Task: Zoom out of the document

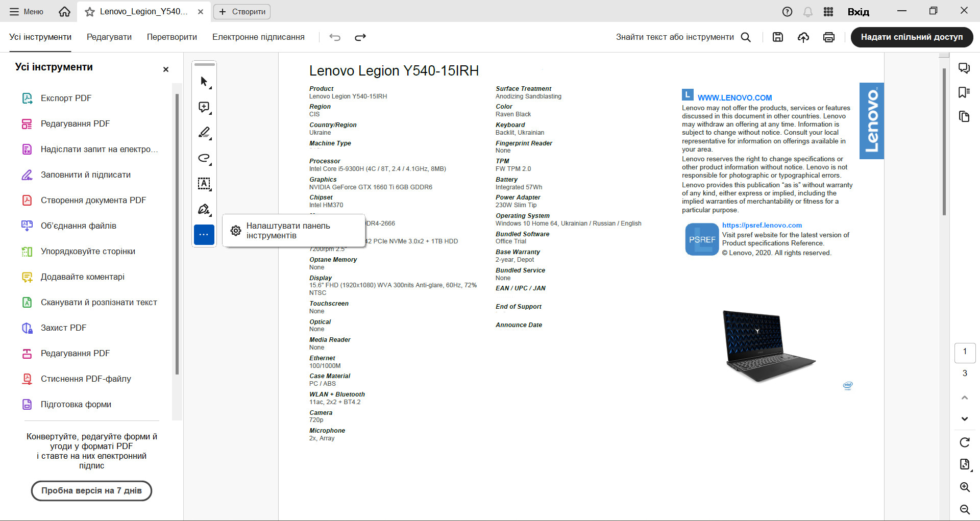Action: coord(965,509)
